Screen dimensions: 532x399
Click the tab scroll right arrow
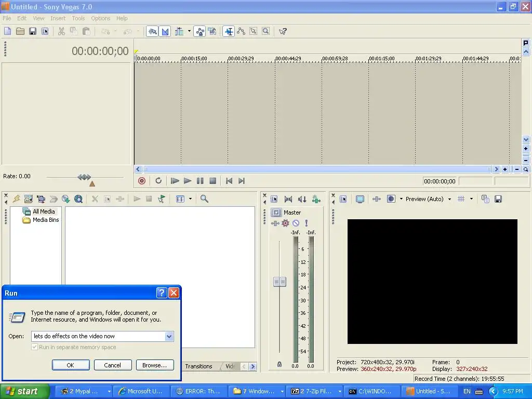pyautogui.click(x=252, y=366)
